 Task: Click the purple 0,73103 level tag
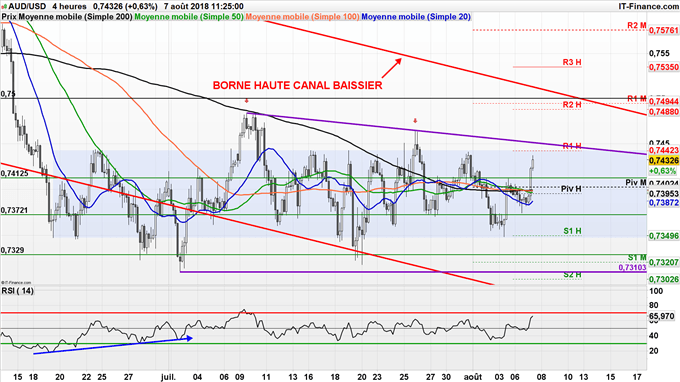tap(632, 268)
